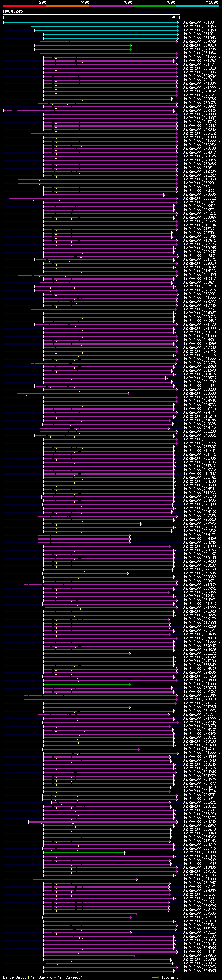Click the red 20% identity legend segment
This screenshot has width=222, height=980.
pos(25,6)
